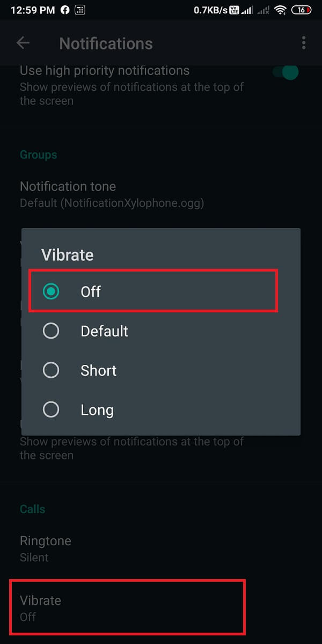Select the Off vibrate option
322x644 pixels.
[51, 291]
